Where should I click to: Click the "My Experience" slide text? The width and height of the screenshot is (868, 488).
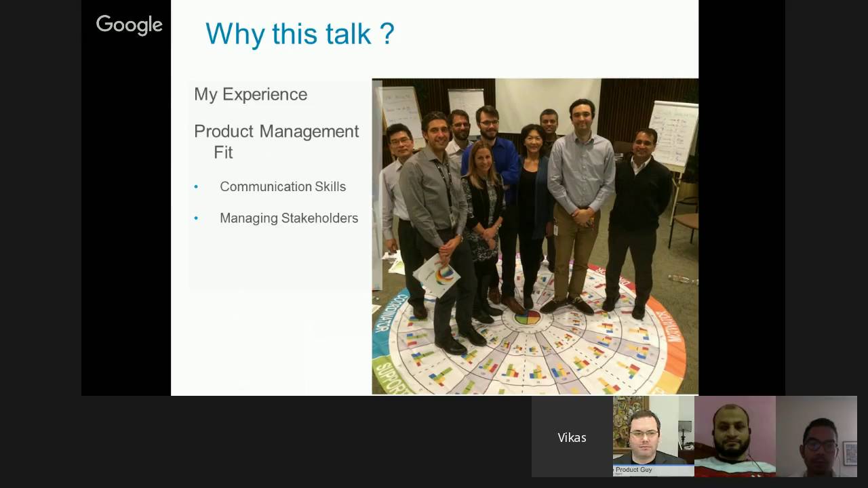click(250, 94)
